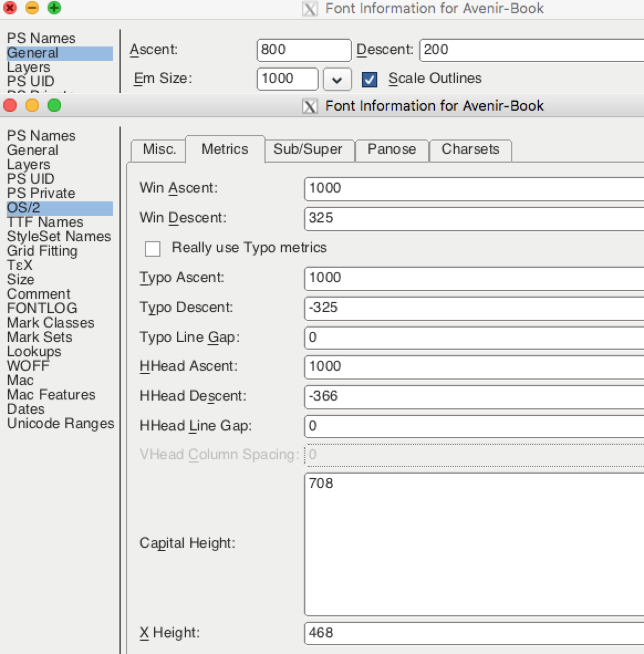Click the X11 icon in front window title
This screenshot has height=654, width=644.
pyautogui.click(x=309, y=106)
